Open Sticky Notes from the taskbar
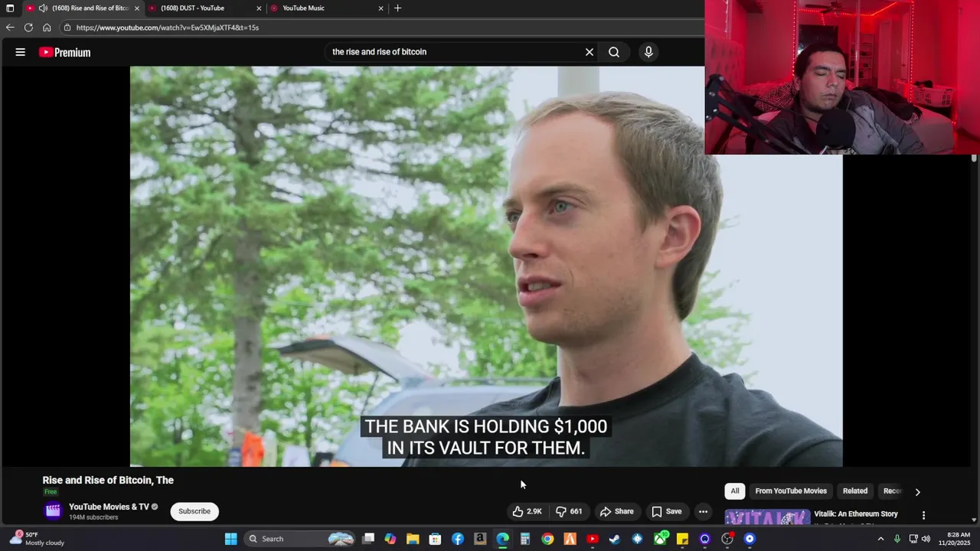This screenshot has height=551, width=980. [682, 539]
